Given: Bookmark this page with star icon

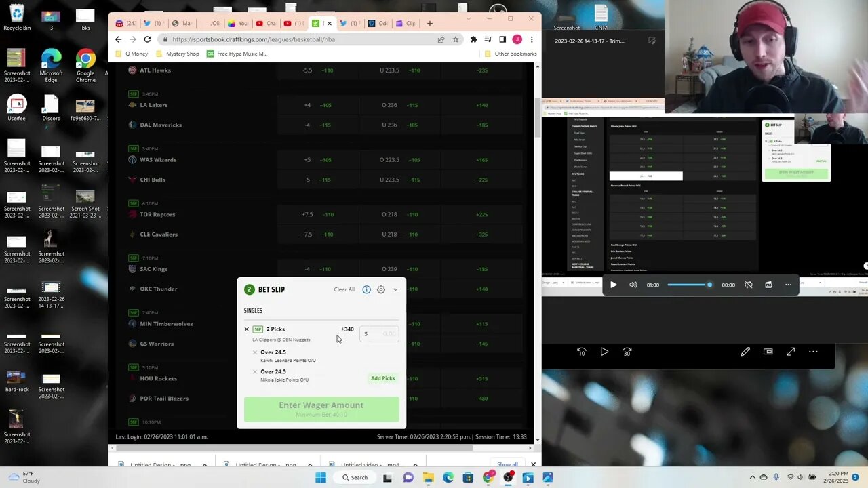Looking at the screenshot, I should pos(456,39).
